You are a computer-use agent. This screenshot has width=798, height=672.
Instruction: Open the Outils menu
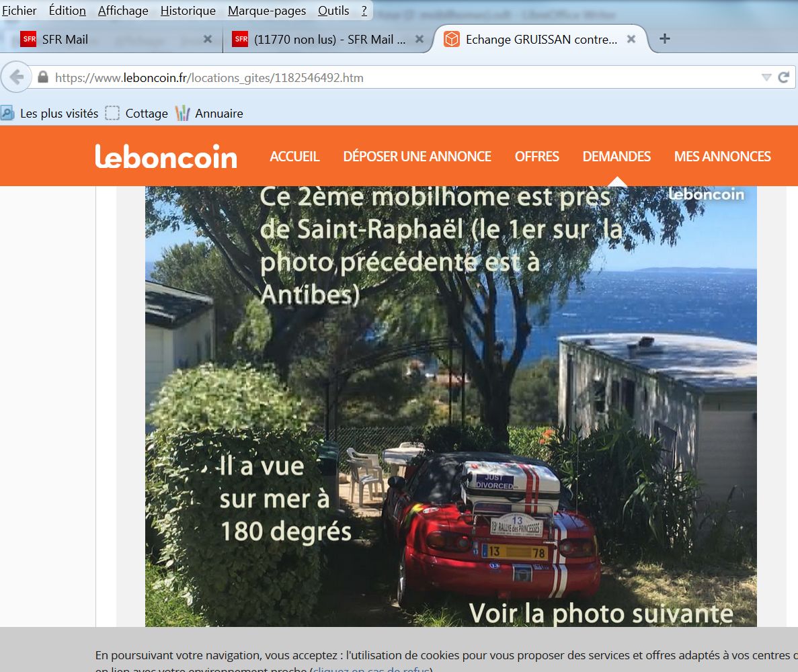[333, 11]
